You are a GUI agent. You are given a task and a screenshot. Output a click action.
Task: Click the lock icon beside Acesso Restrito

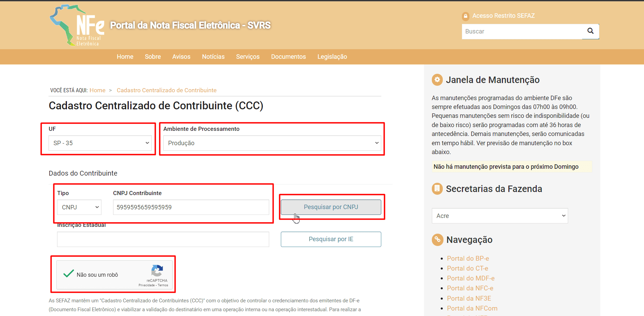(465, 16)
